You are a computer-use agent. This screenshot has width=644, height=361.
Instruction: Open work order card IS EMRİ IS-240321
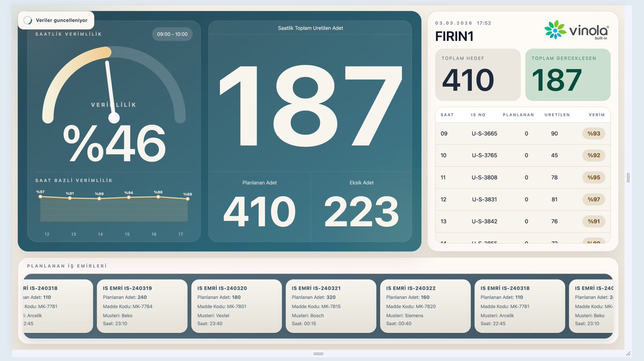pos(331,306)
